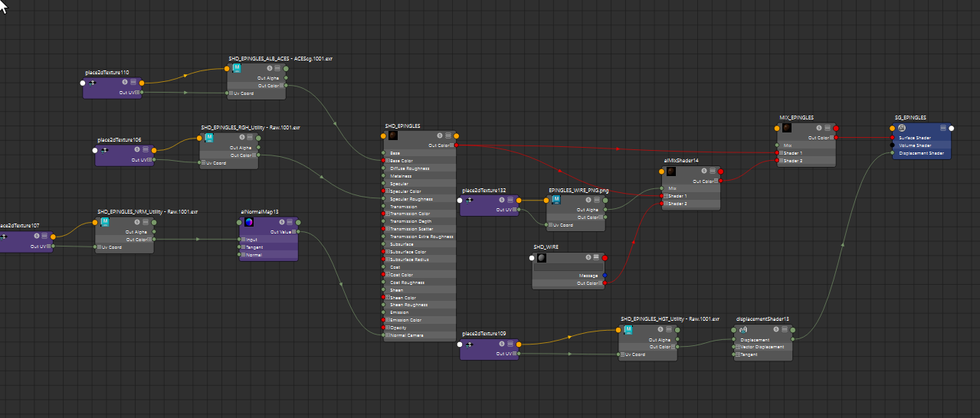Toggle view mode button on aiNormalMap13 node
The height and width of the screenshot is (418, 980).
[290, 222]
